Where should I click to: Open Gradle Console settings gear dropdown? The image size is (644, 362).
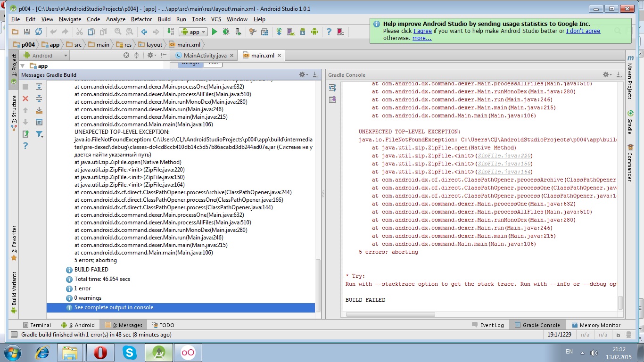coord(608,74)
